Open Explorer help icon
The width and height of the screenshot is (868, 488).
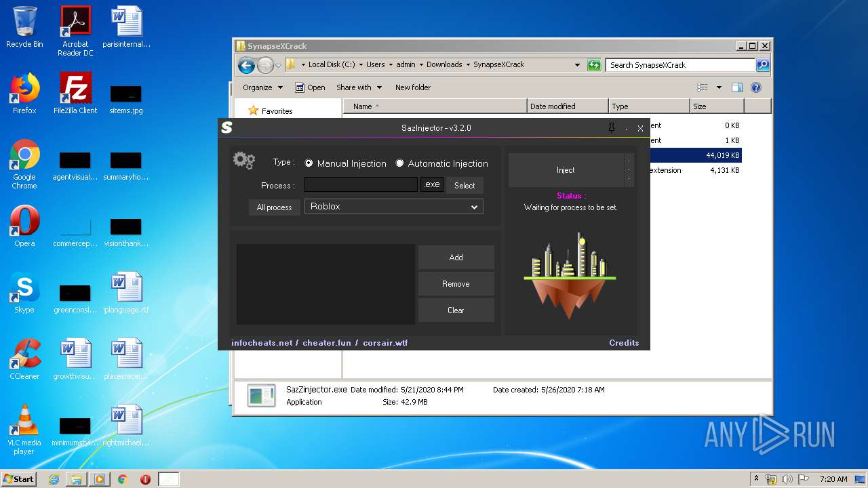756,87
